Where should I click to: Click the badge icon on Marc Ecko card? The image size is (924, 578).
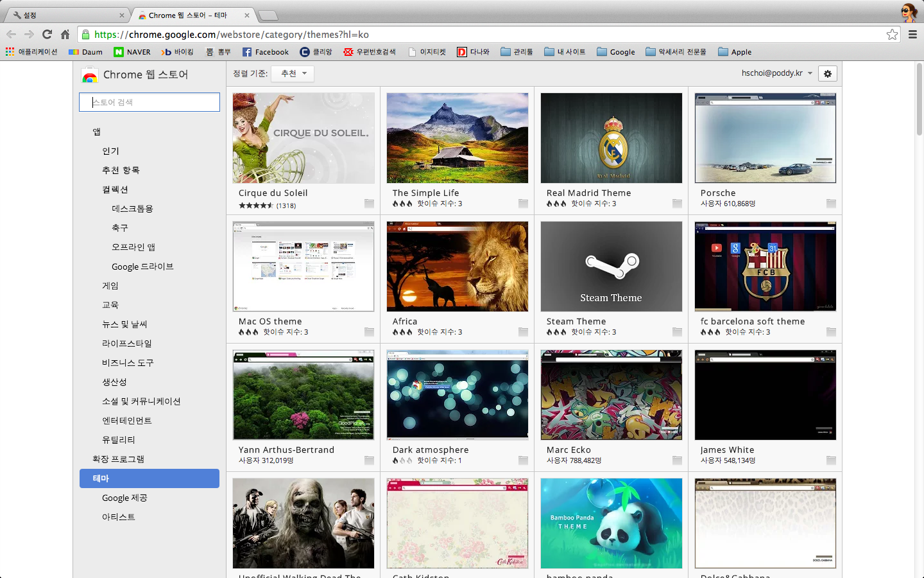[x=678, y=460]
